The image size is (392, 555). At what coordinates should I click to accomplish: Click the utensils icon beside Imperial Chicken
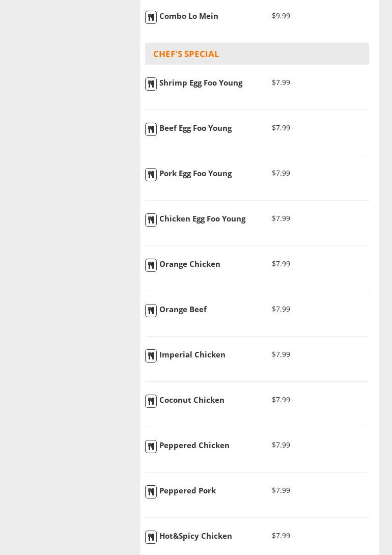point(151,356)
